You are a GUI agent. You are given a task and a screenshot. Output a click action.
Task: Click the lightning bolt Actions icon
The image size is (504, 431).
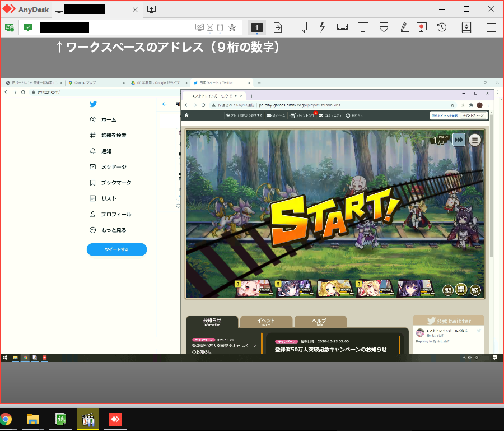(x=322, y=27)
